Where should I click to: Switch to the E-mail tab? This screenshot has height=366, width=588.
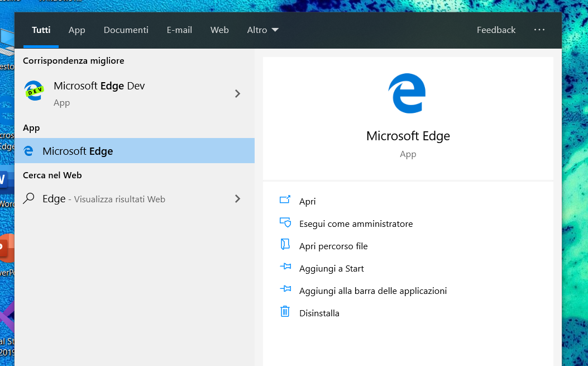(x=179, y=30)
